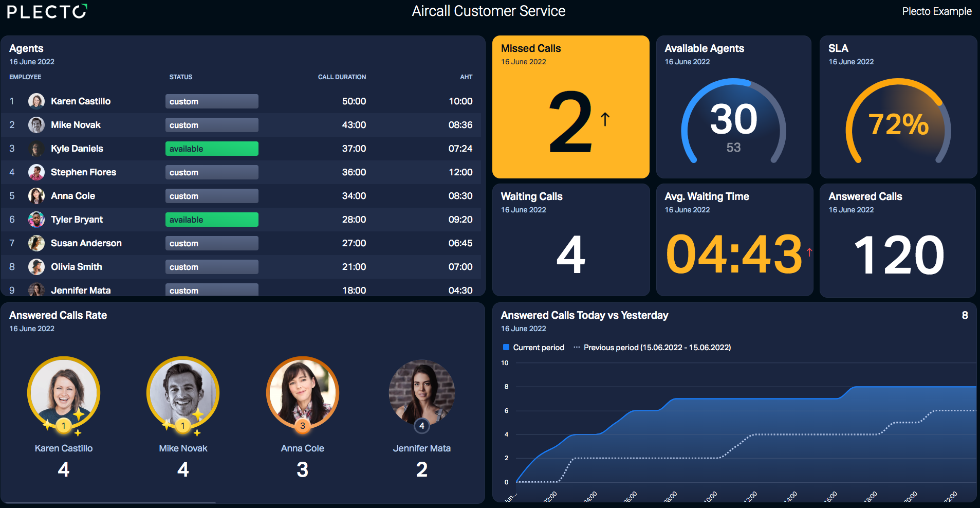This screenshot has height=508, width=980.
Task: Click the Missed Calls up-arrow trend icon
Action: pos(605,119)
